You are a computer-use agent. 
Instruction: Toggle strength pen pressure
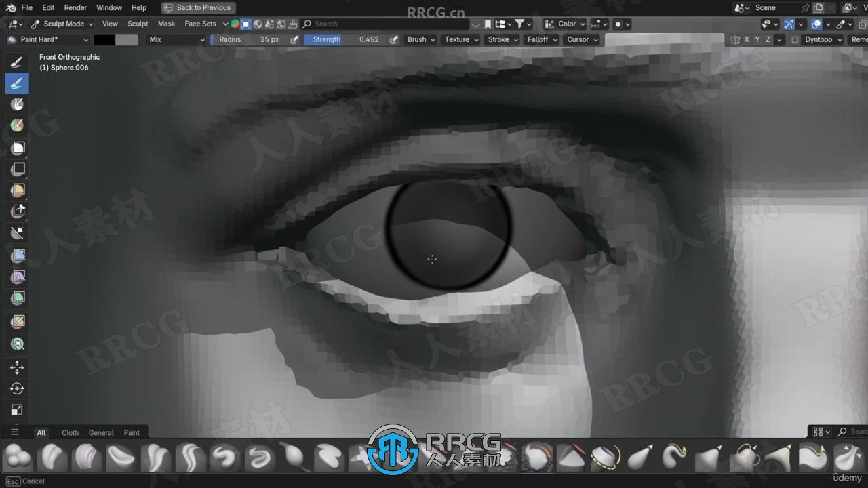(394, 39)
